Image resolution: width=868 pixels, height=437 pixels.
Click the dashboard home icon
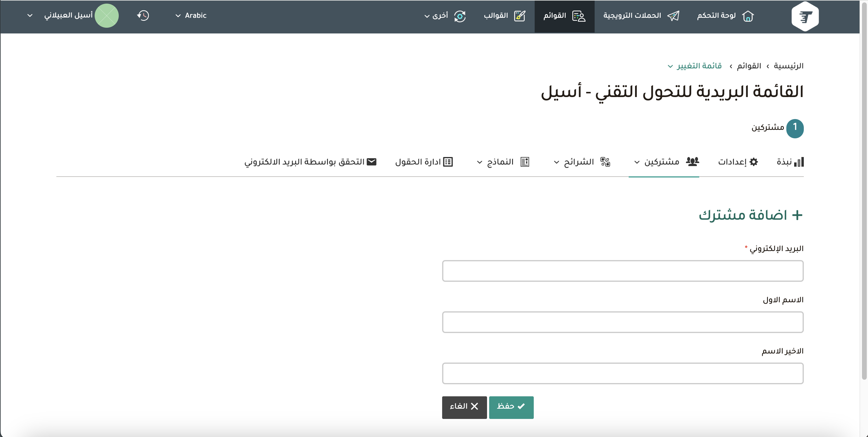748,16
